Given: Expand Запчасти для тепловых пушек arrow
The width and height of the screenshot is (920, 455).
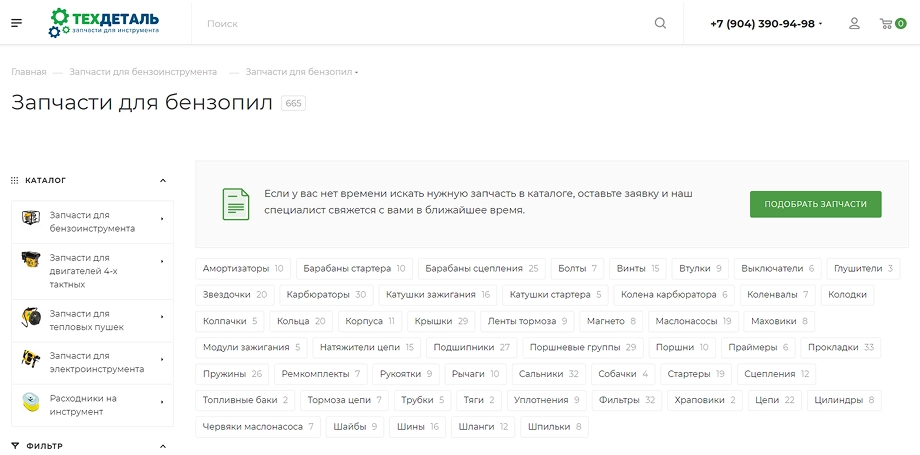Looking at the screenshot, I should [162, 317].
